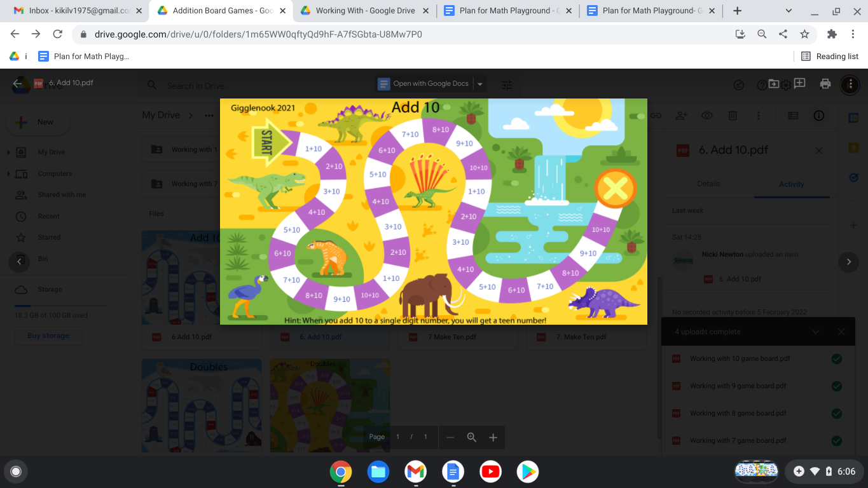Viewport: 868px width, 488px height.
Task: Open the Plan for Math Playground bookmark
Action: 84,57
